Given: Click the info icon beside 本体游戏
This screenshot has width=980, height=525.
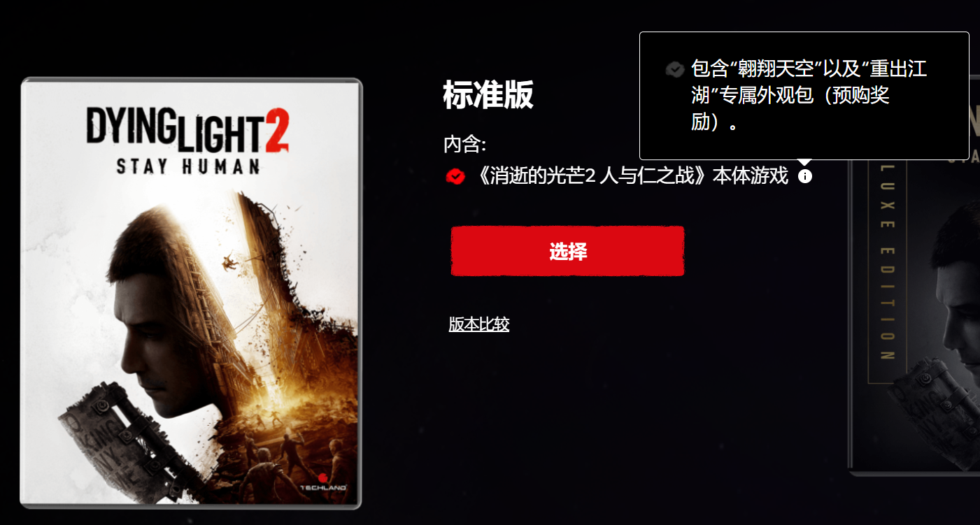Looking at the screenshot, I should tap(805, 176).
